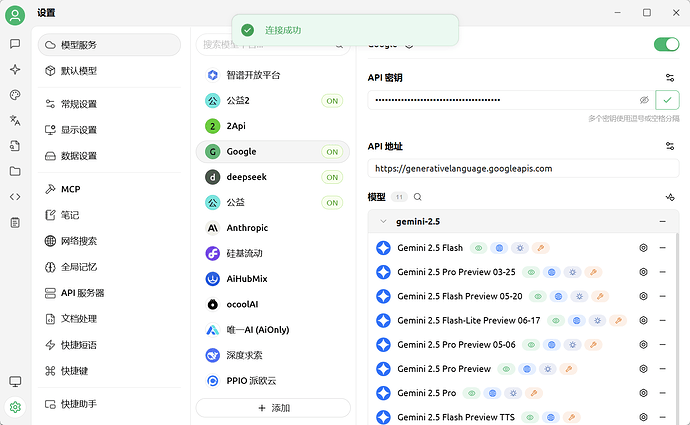Viewport: 690px width, 425px height.
Task: Open 显示设置 settings section
Action: click(x=109, y=130)
